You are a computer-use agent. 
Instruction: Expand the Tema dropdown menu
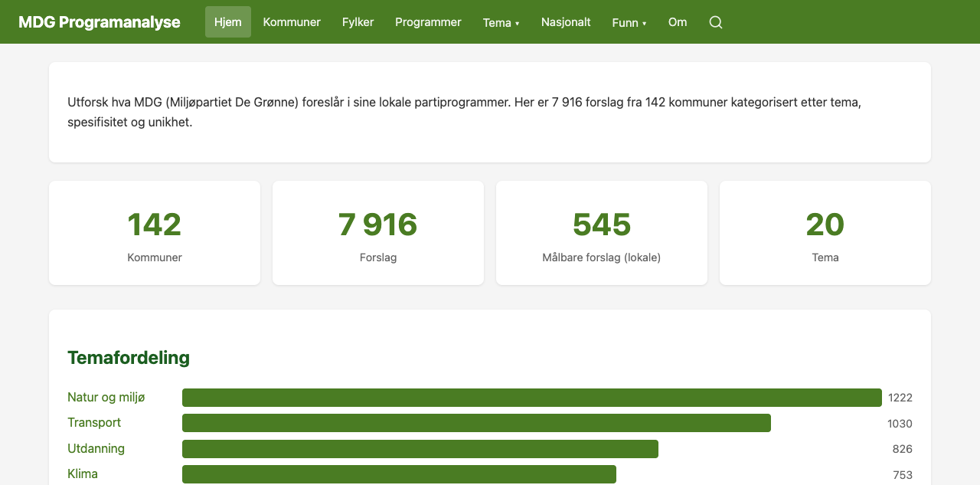pos(501,22)
